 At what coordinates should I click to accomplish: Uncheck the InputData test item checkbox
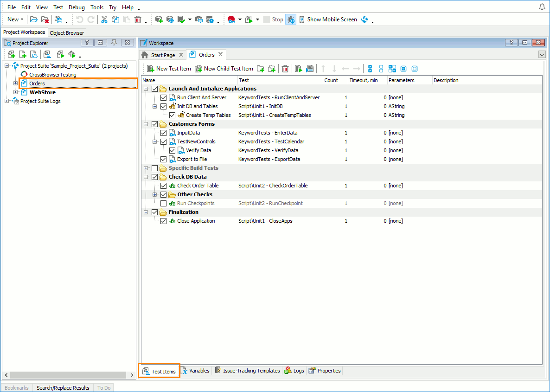[163, 133]
